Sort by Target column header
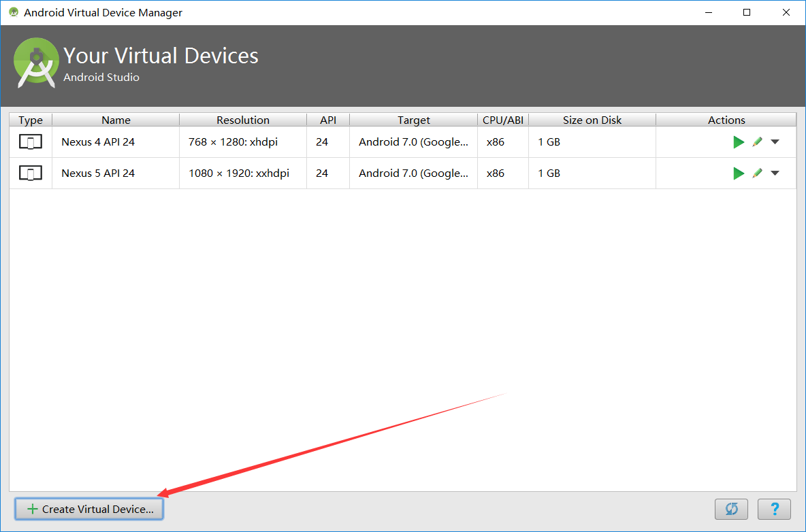Image resolution: width=806 pixels, height=532 pixels. pos(413,120)
